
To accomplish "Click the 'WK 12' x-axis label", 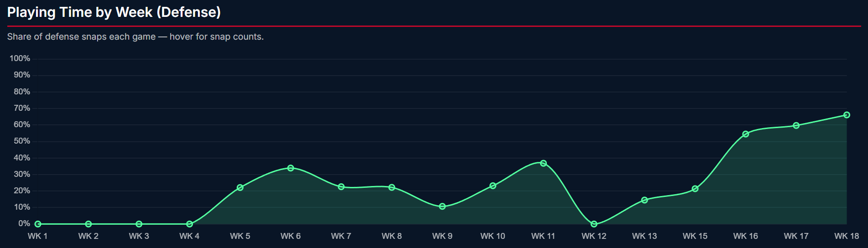I will [x=594, y=236].
